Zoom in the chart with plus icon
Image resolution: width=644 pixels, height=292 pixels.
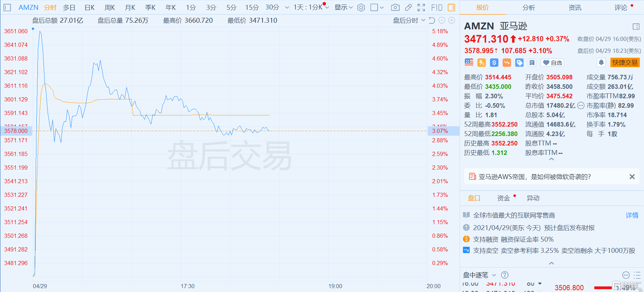pyautogui.click(x=452, y=20)
